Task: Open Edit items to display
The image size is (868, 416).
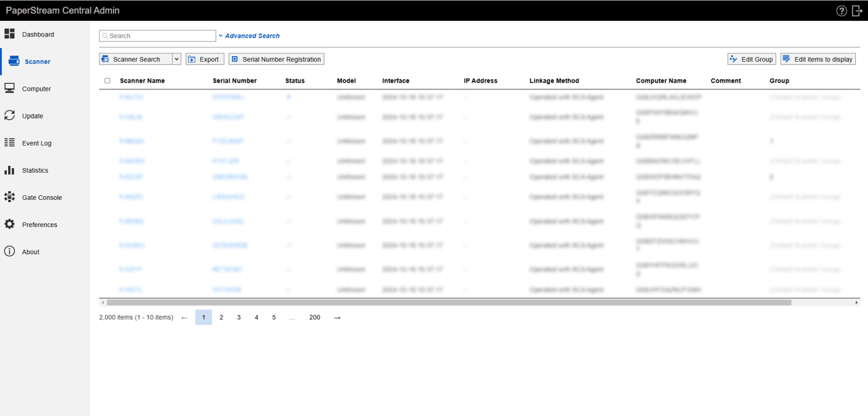Action: coord(818,60)
